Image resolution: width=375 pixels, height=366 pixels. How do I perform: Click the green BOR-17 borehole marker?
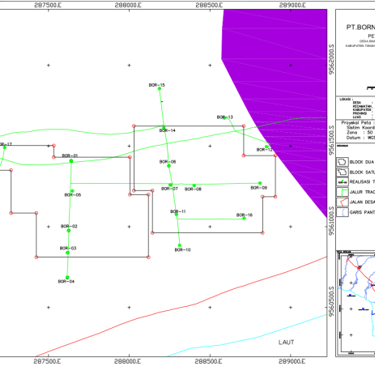coord(5,147)
